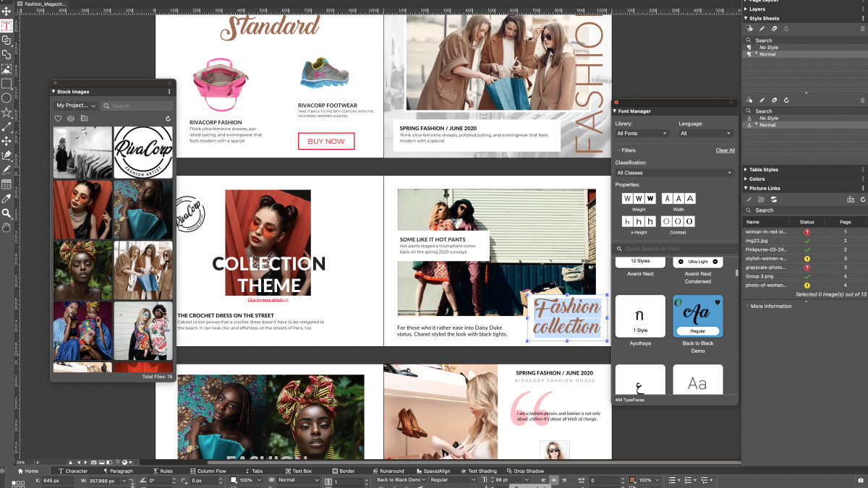
Task: Select the Zoom magnifier tool
Action: (7, 213)
